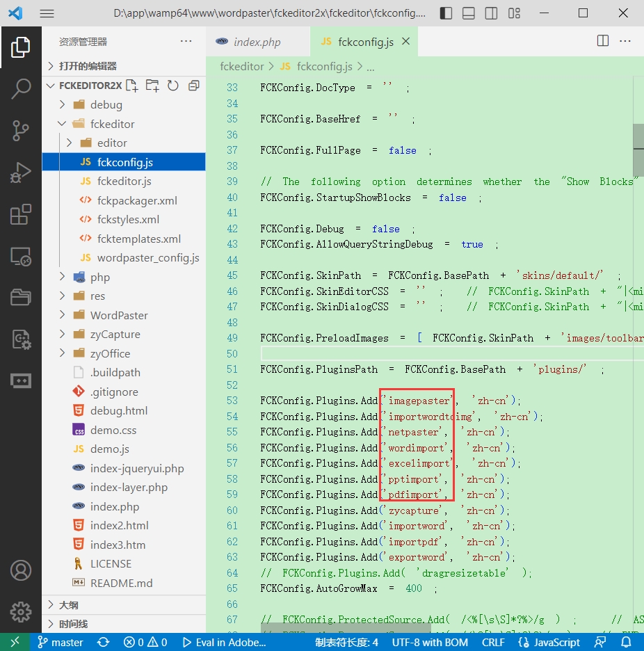Switch to the index.php tab
Screen dimensions: 644x651
[x=257, y=42]
